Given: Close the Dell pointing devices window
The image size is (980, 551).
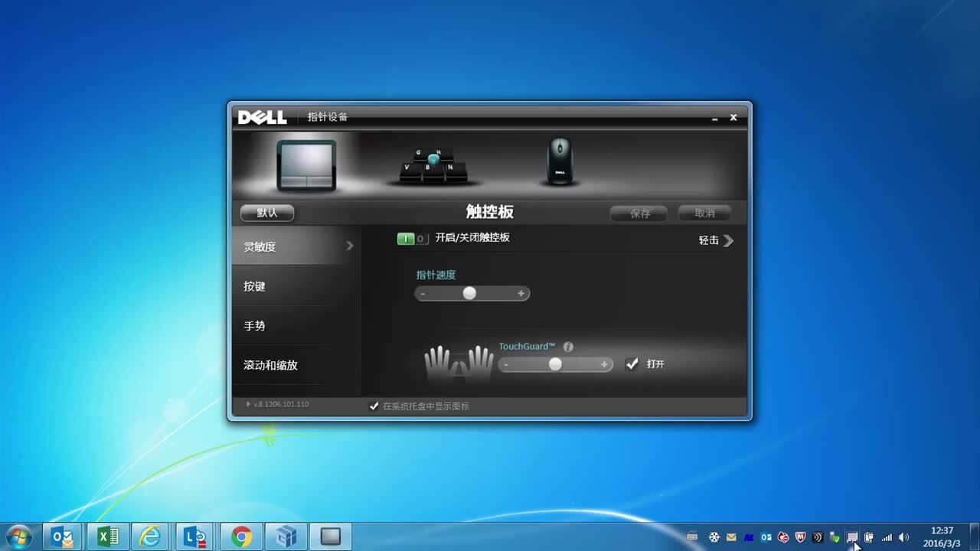Looking at the screenshot, I should (733, 117).
